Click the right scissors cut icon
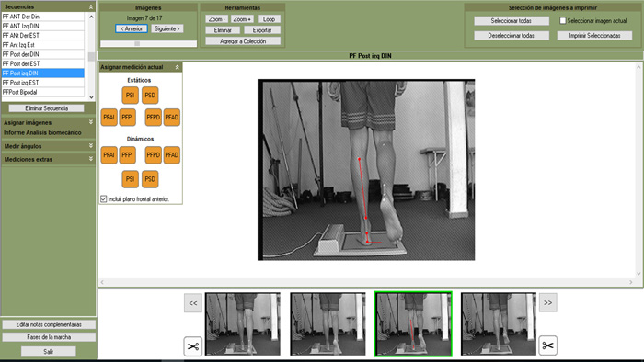The width and height of the screenshot is (644, 362). pyautogui.click(x=547, y=345)
